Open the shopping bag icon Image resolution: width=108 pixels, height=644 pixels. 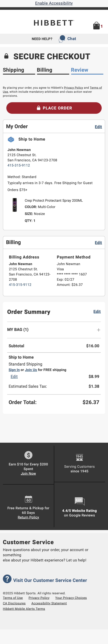[x=96, y=26]
